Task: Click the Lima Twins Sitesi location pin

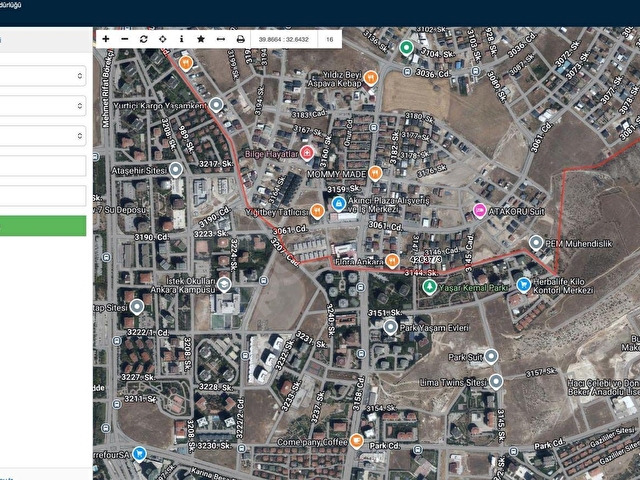Action: [x=496, y=382]
